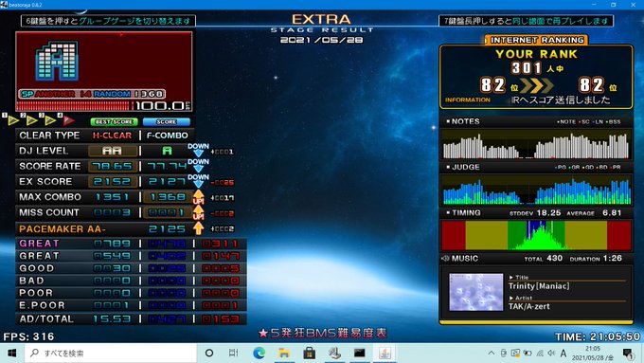Click the taskbar search box
The width and height of the screenshot is (644, 363).
(x=111, y=354)
